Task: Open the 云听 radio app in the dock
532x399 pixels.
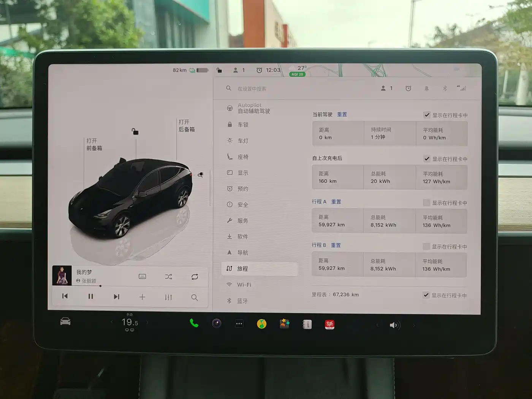Action: coord(329,324)
